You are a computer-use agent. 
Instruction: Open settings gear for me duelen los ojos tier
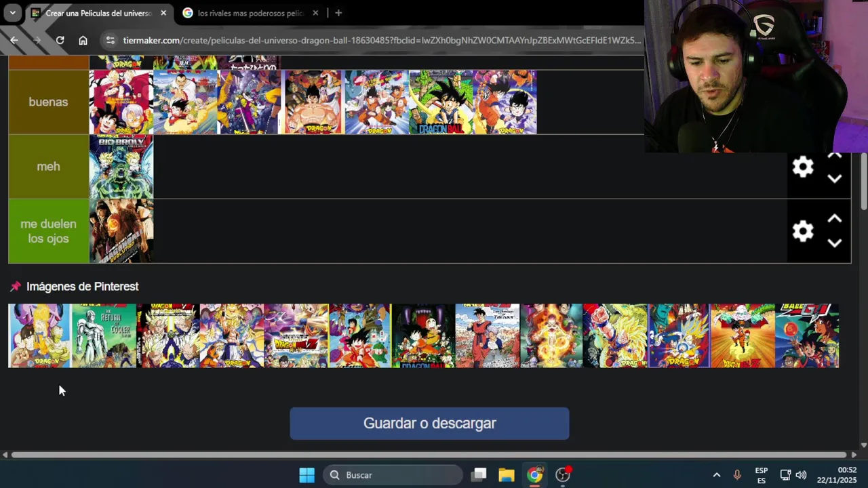[803, 231]
